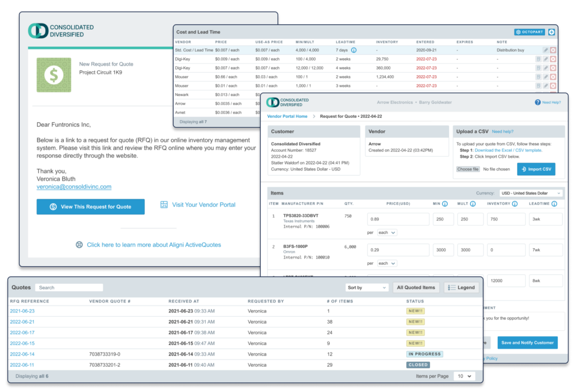Click the leadtime field showing 7wk
This screenshot has width=574, height=392.
[x=546, y=250]
